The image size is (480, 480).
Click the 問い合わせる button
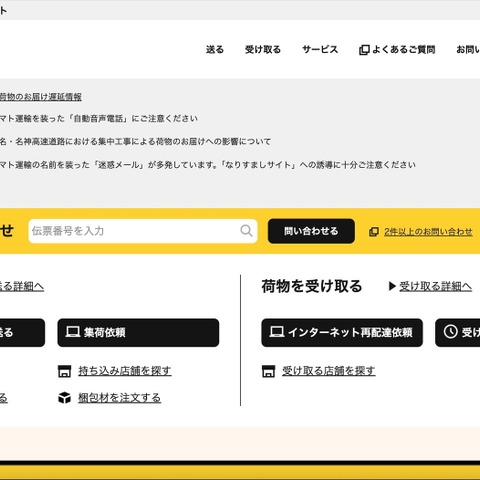click(x=311, y=231)
